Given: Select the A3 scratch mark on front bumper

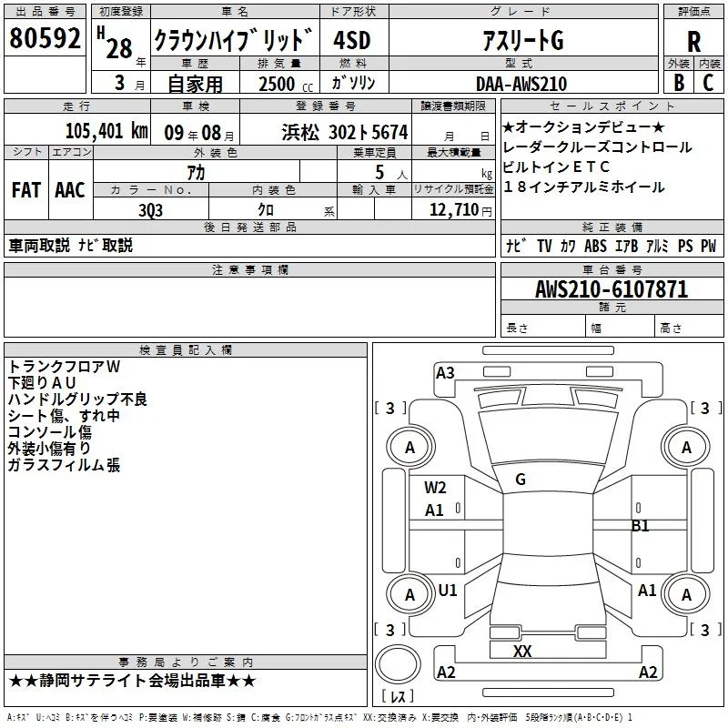Looking at the screenshot, I should coord(445,373).
